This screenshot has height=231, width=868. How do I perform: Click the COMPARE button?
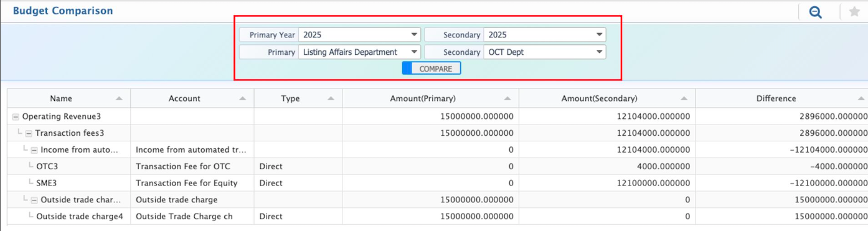pyautogui.click(x=432, y=68)
